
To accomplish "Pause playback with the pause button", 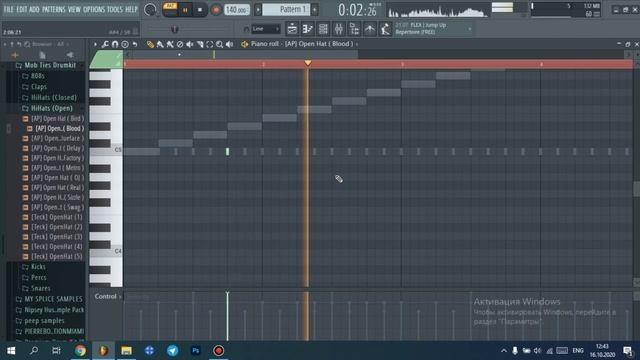I will point(185,10).
